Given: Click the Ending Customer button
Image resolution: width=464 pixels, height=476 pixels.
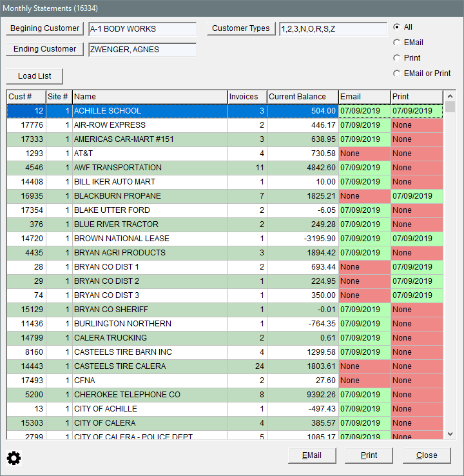Looking at the screenshot, I should (x=44, y=49).
